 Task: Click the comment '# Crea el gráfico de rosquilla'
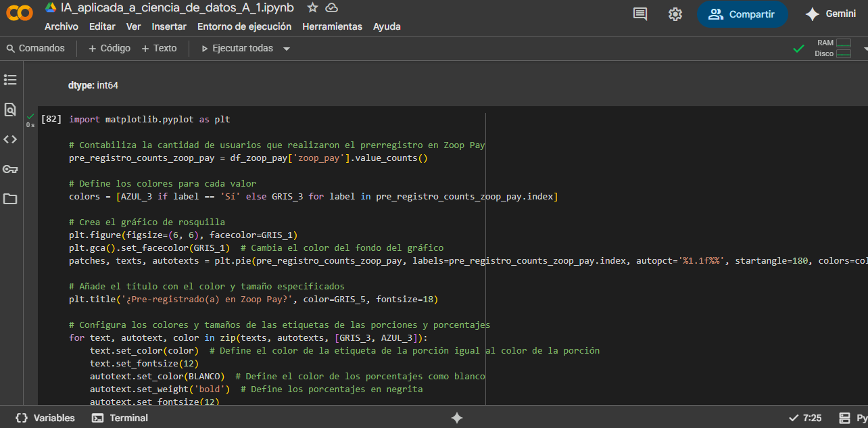click(147, 222)
